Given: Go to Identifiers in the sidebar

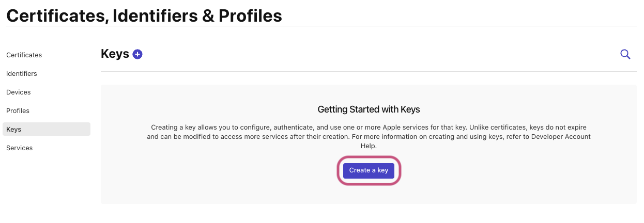Looking at the screenshot, I should (22, 74).
